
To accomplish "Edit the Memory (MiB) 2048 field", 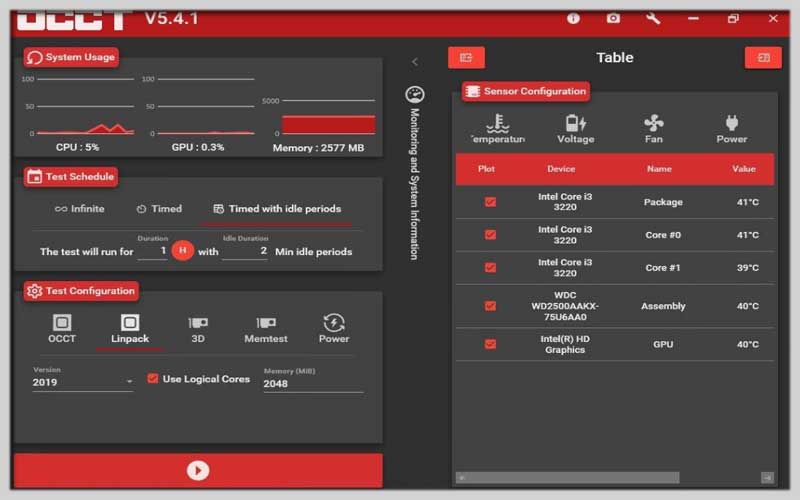I will point(313,384).
